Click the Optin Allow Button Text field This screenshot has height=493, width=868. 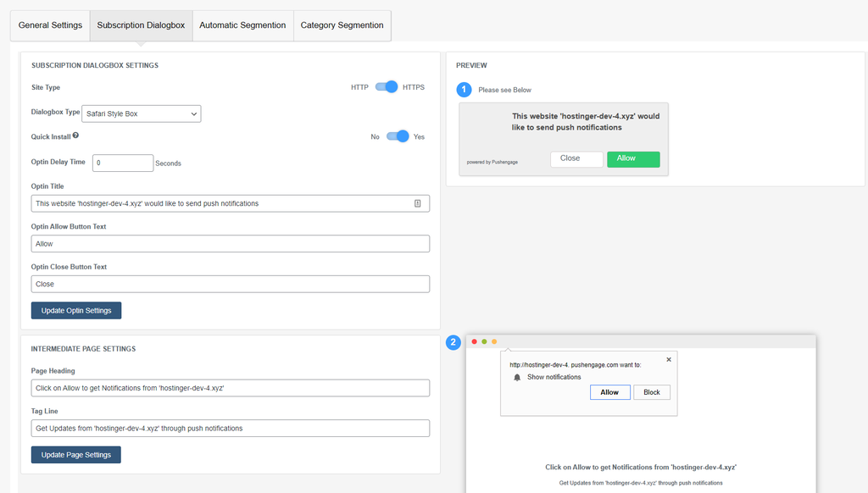230,244
